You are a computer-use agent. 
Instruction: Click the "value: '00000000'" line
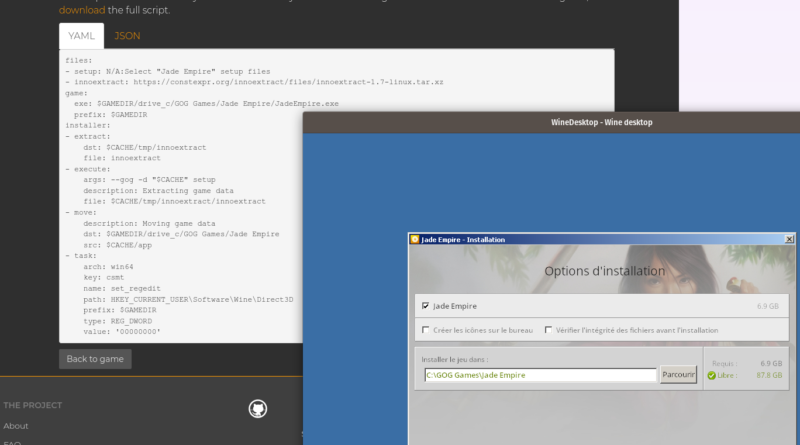[x=122, y=332]
